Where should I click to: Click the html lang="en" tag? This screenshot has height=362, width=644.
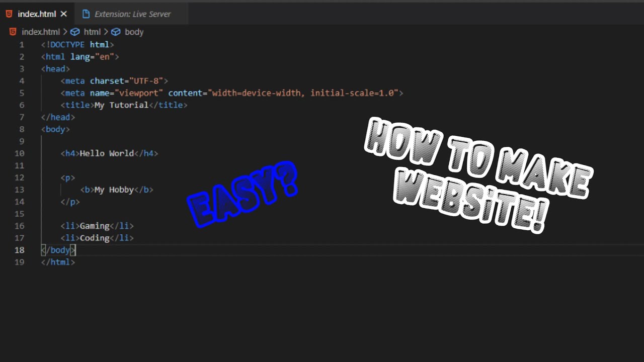pyautogui.click(x=80, y=57)
